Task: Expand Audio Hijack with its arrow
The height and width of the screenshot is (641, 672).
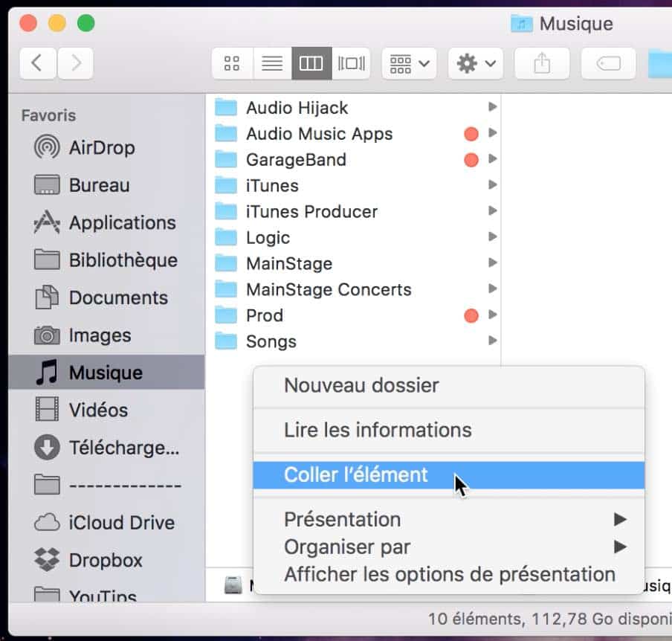Action: [493, 107]
